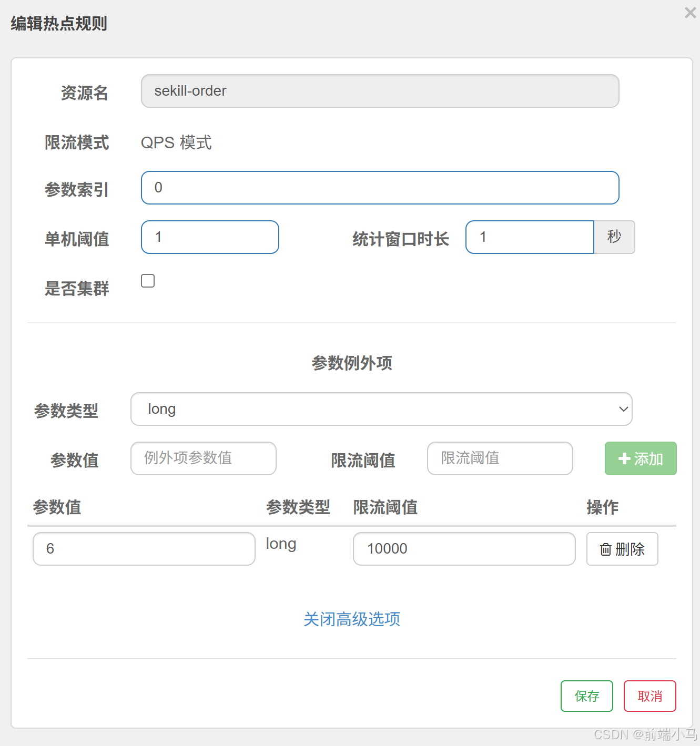Viewport: 700px width, 746px height.
Task: Click the green add exception button
Action: point(641,458)
